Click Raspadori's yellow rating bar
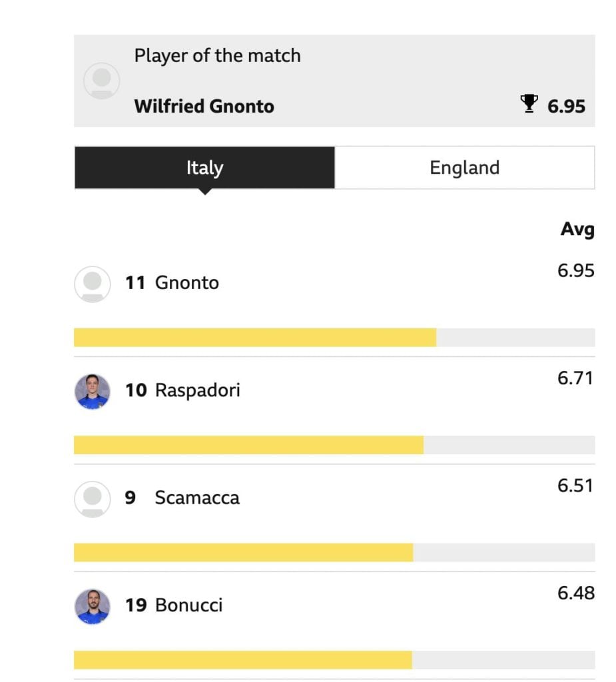 coord(248,445)
